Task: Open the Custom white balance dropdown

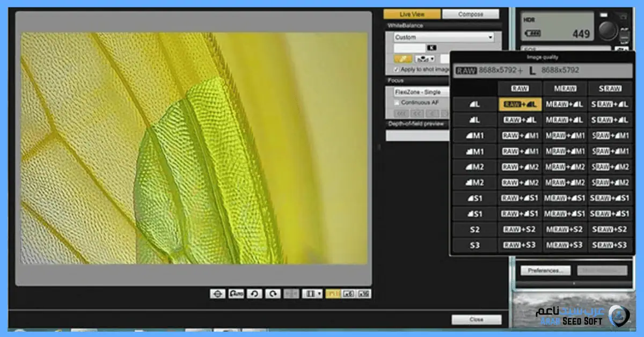Action: click(443, 38)
